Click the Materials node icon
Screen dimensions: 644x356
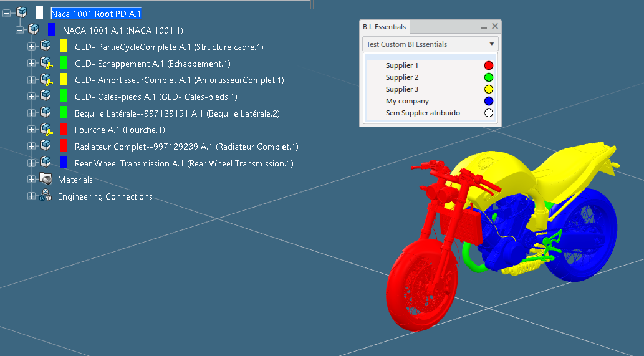(46, 180)
